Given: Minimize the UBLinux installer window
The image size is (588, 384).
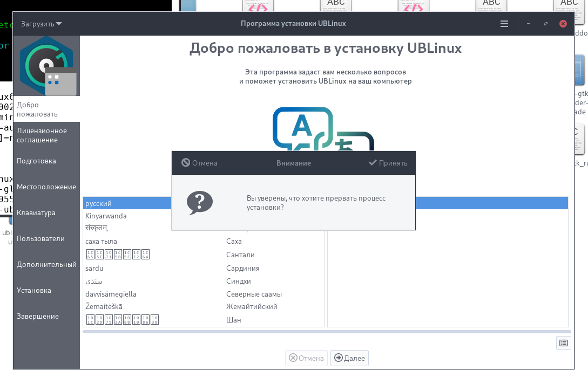Looking at the screenshot, I should click(x=529, y=24).
